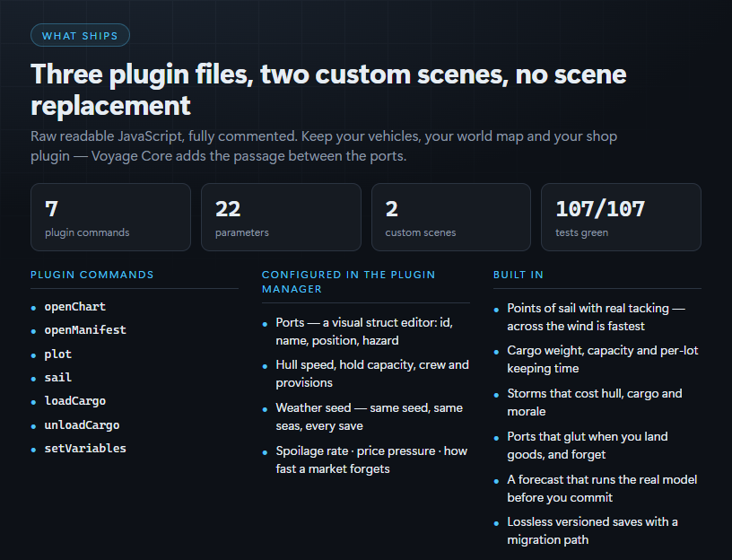Click the openChart command entry

(x=75, y=307)
